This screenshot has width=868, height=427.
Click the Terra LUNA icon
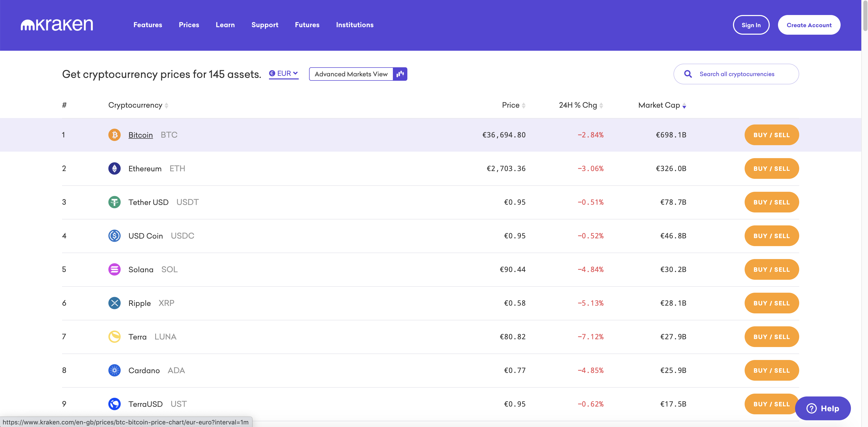pos(115,337)
